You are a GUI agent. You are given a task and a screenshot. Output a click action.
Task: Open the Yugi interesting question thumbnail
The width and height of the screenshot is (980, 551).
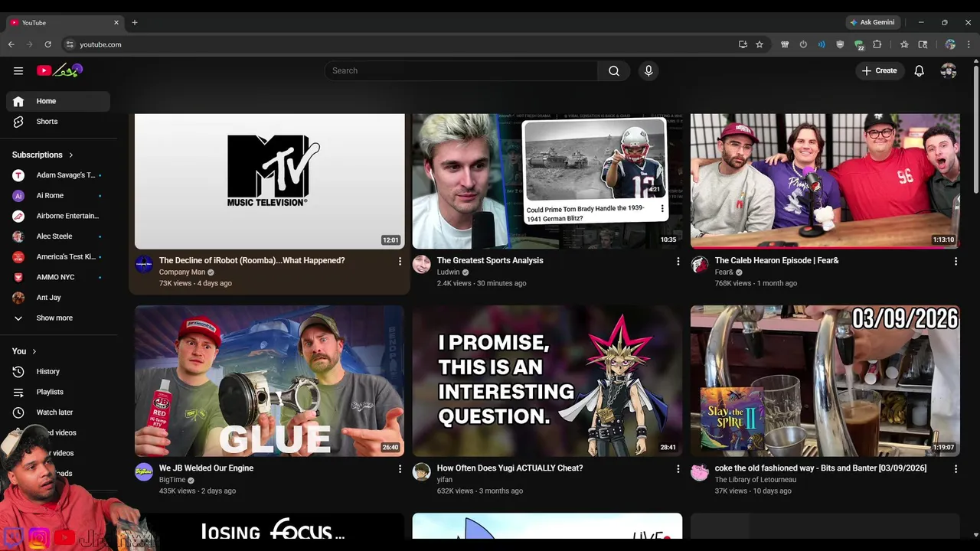tap(547, 381)
